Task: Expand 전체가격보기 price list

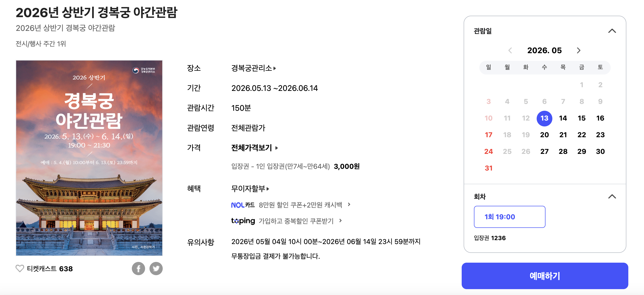Action: tap(255, 148)
